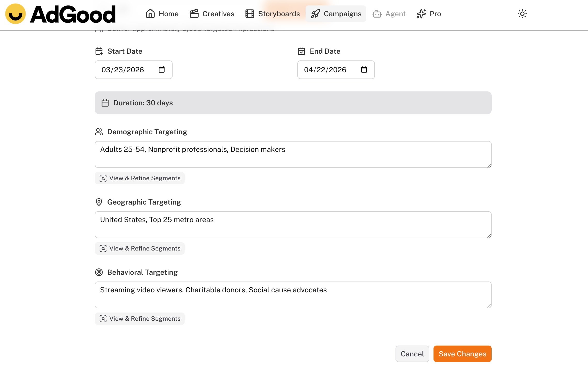Click the Pro sparkles icon

421,14
